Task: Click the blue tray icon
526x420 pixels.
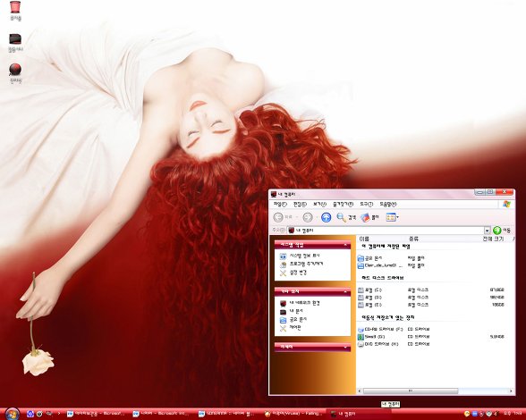Action: pyautogui.click(x=474, y=414)
